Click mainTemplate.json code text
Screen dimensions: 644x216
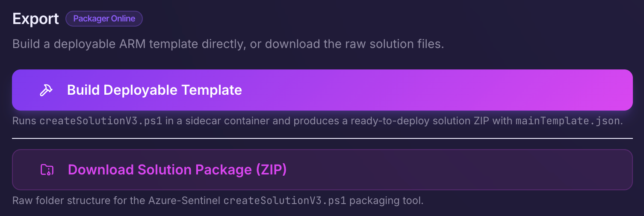[x=567, y=121]
